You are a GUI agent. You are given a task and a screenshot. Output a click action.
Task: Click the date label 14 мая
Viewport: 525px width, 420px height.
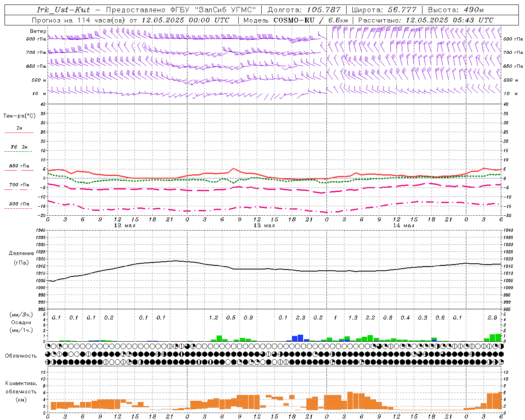(x=404, y=226)
